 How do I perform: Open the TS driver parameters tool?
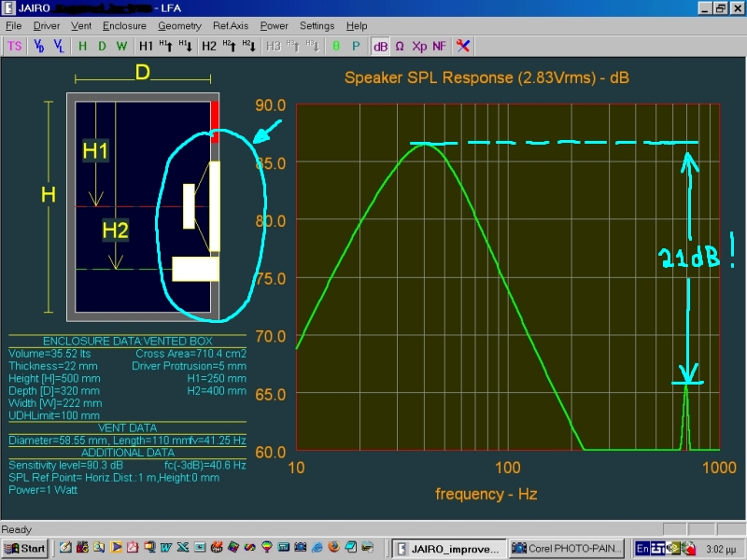point(14,46)
